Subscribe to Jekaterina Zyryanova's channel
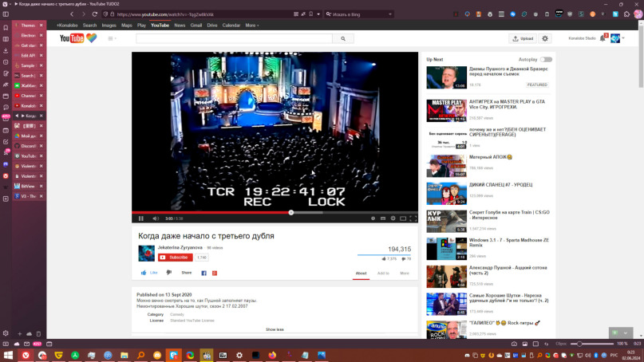 point(176,258)
